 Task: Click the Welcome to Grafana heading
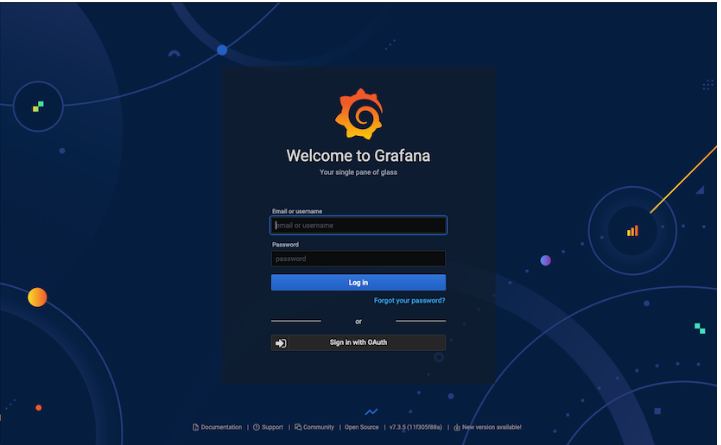(358, 156)
